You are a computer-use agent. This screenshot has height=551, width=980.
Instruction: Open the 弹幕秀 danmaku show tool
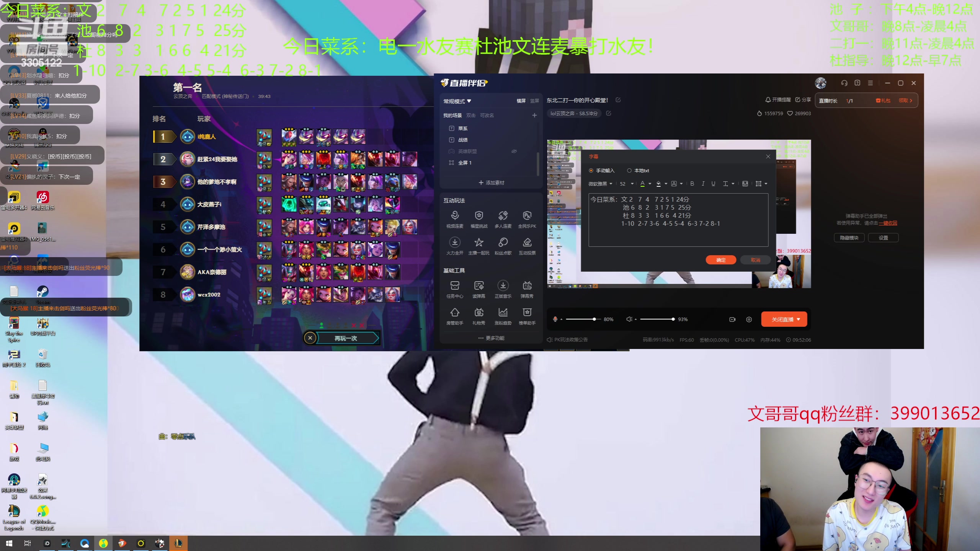click(527, 289)
